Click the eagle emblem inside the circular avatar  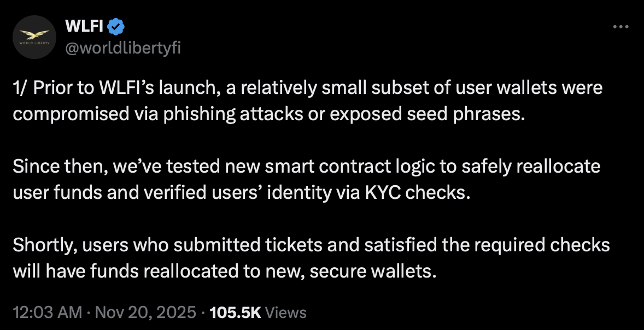click(x=34, y=34)
